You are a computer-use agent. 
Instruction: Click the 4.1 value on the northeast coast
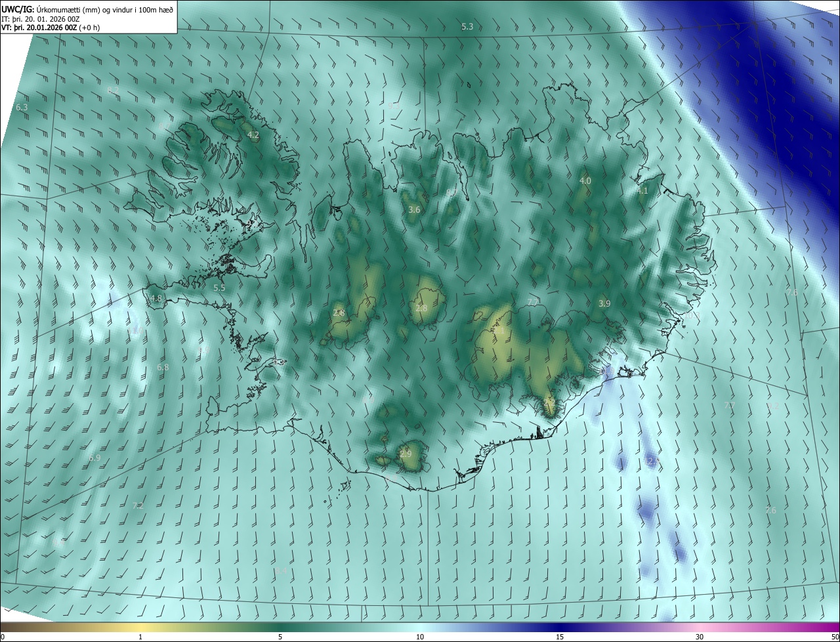pyautogui.click(x=642, y=191)
